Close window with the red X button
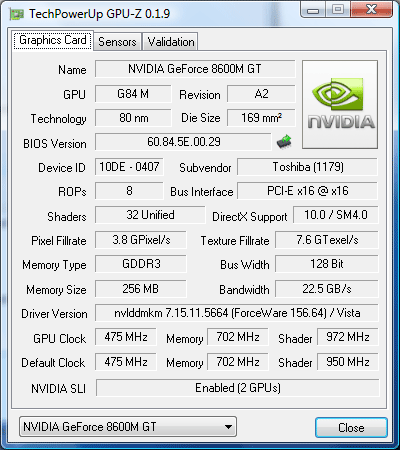Image resolution: width=400 pixels, height=450 pixels. click(x=371, y=9)
